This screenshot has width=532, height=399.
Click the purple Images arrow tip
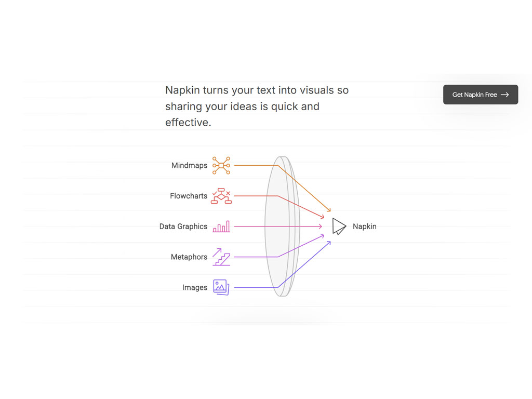(329, 243)
